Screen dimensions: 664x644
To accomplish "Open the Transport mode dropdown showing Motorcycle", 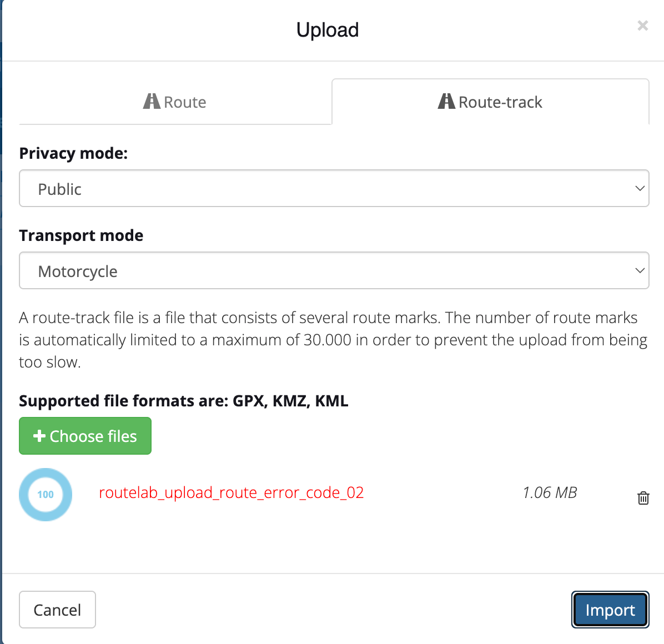I will [333, 271].
